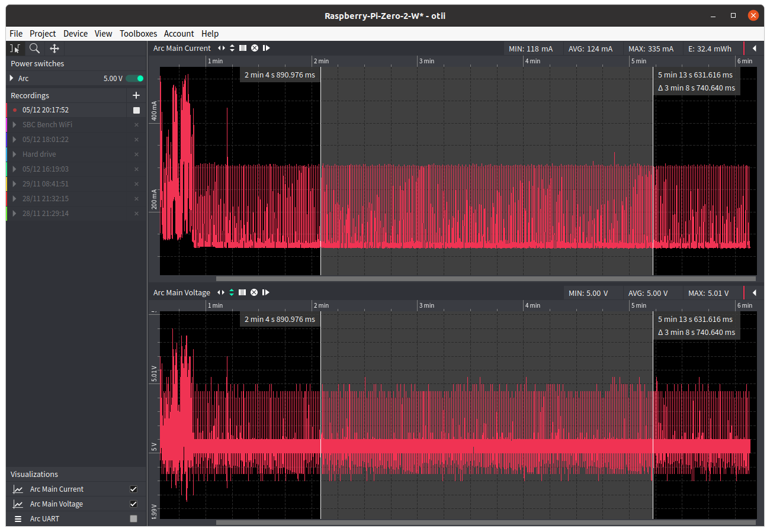Screen dimensions: 770x532
Task: Click the circled X icon in Arc Main Voltage toolbar
Action: [x=254, y=292]
